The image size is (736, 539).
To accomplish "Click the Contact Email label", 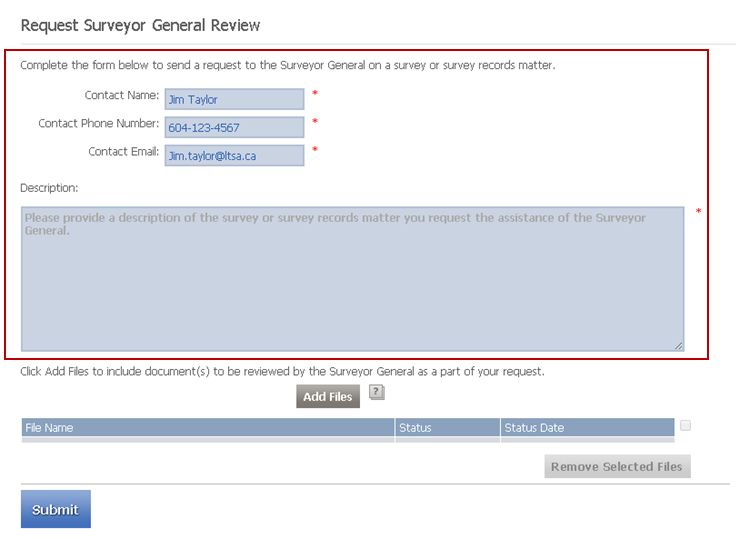I will [123, 151].
